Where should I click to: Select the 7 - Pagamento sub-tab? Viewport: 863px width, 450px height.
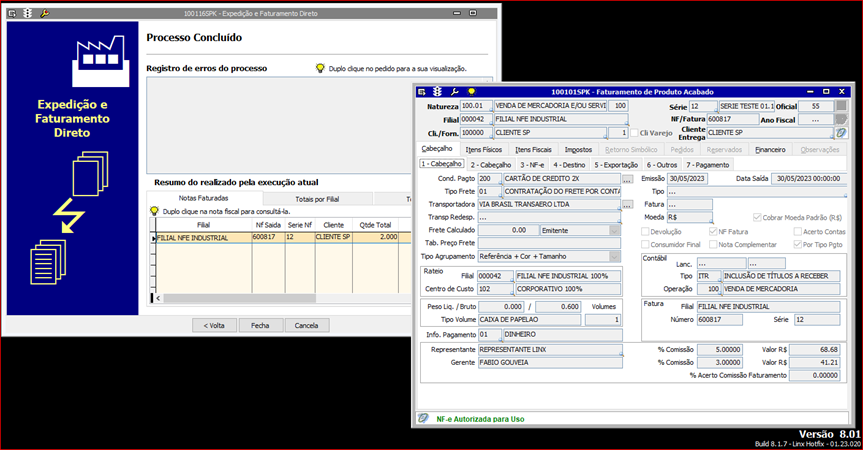tap(707, 165)
